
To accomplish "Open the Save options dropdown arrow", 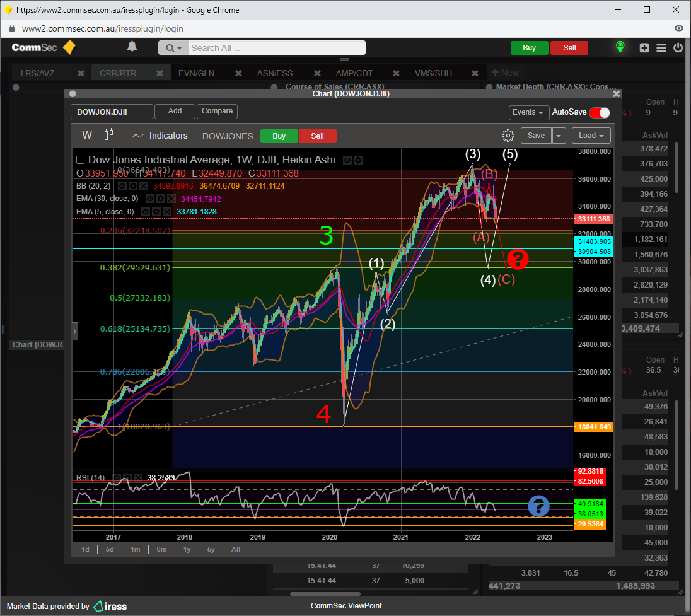I will (x=559, y=136).
